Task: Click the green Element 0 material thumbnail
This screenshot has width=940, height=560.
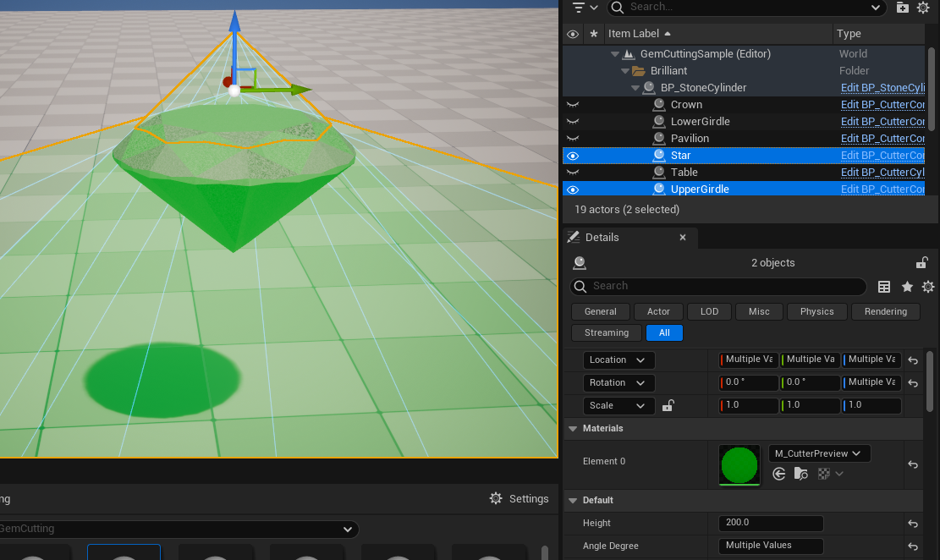Action: tap(739, 464)
